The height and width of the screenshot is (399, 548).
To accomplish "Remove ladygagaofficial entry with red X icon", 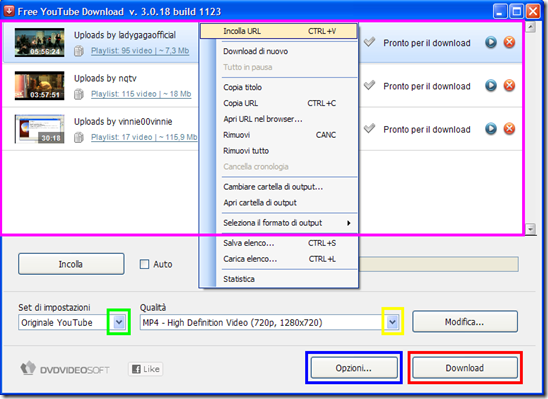I will click(509, 43).
